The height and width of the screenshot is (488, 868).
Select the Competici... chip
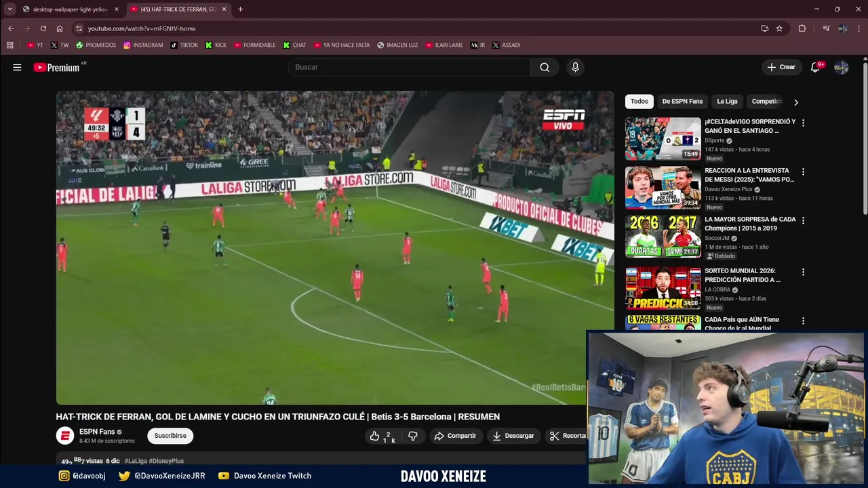[x=766, y=102]
